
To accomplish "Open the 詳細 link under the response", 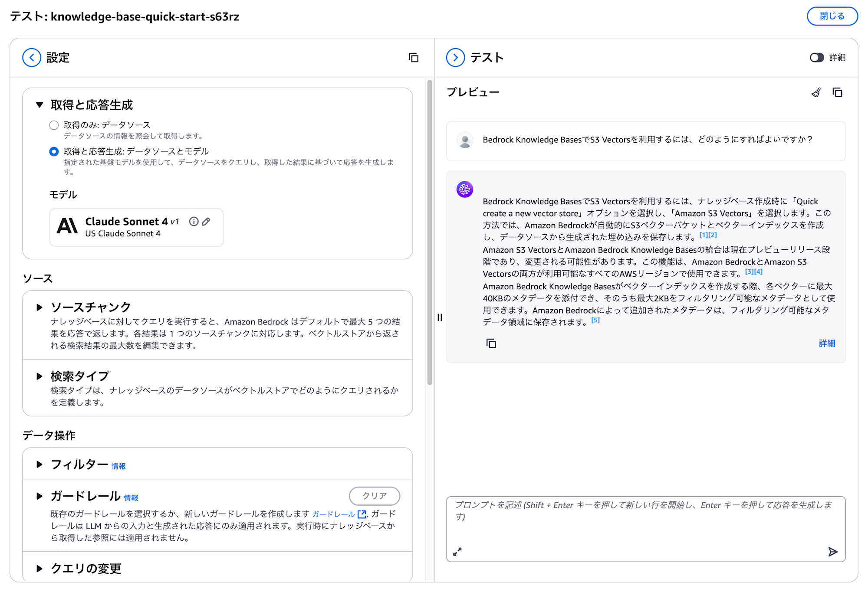I will [x=827, y=343].
